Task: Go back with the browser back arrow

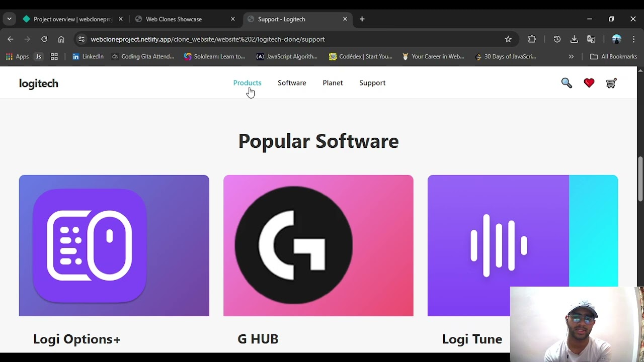Action: coord(11,39)
